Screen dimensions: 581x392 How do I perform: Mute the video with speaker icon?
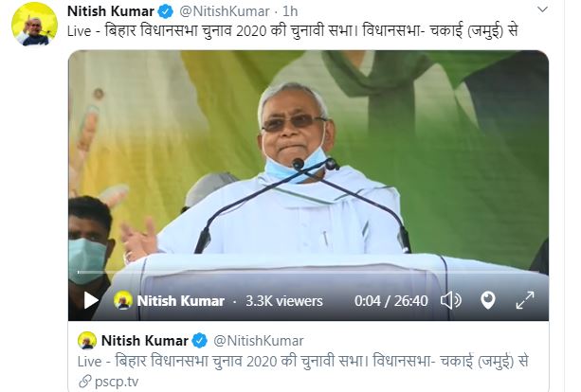point(450,300)
